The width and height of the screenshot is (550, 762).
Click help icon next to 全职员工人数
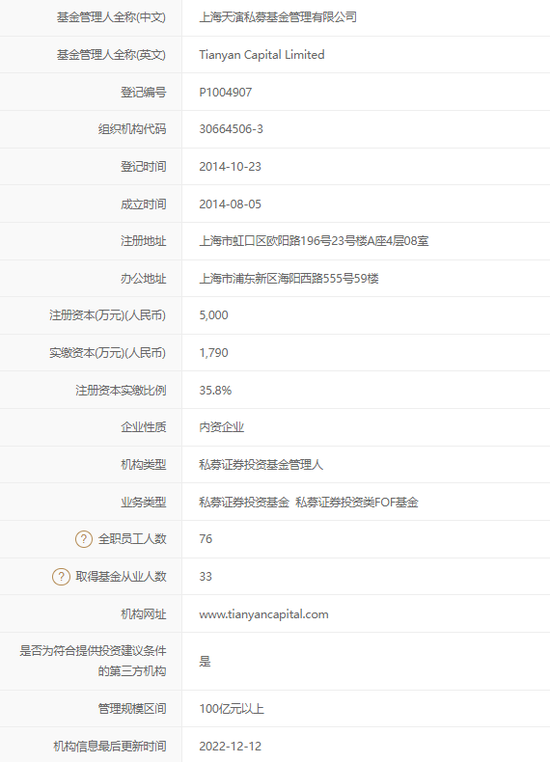(84, 539)
